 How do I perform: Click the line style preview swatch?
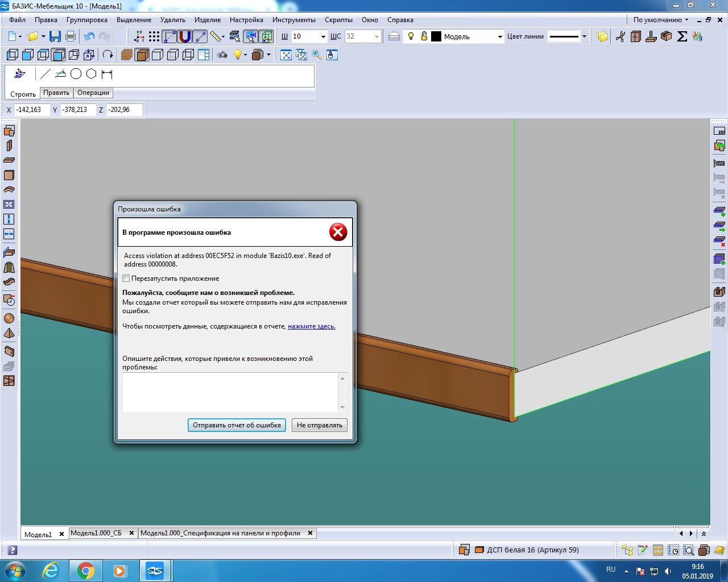pos(564,37)
